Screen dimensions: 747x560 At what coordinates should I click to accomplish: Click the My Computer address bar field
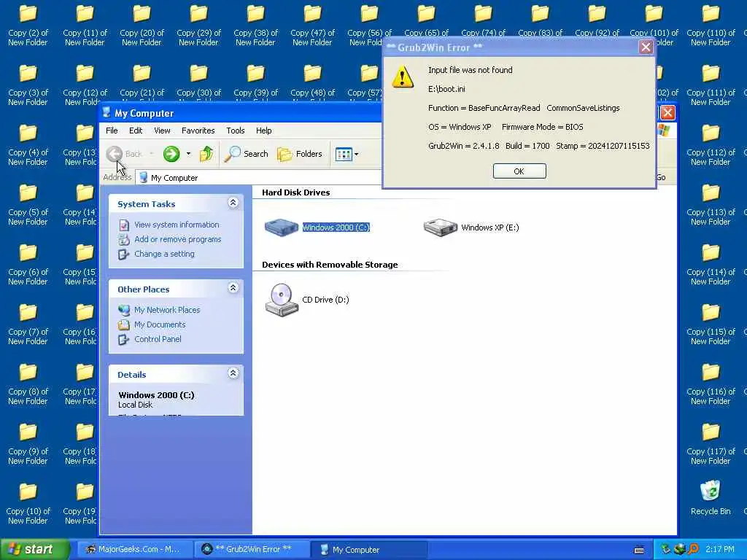tap(260, 178)
